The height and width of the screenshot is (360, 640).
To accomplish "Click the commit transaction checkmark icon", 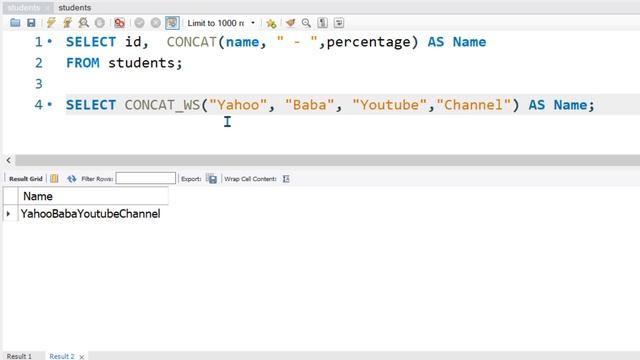I will pyautogui.click(x=139, y=23).
